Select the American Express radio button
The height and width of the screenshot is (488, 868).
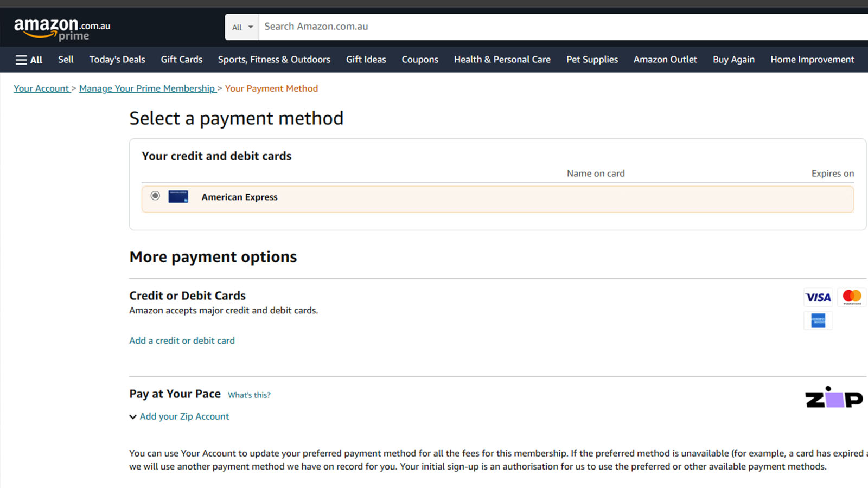[x=155, y=196]
